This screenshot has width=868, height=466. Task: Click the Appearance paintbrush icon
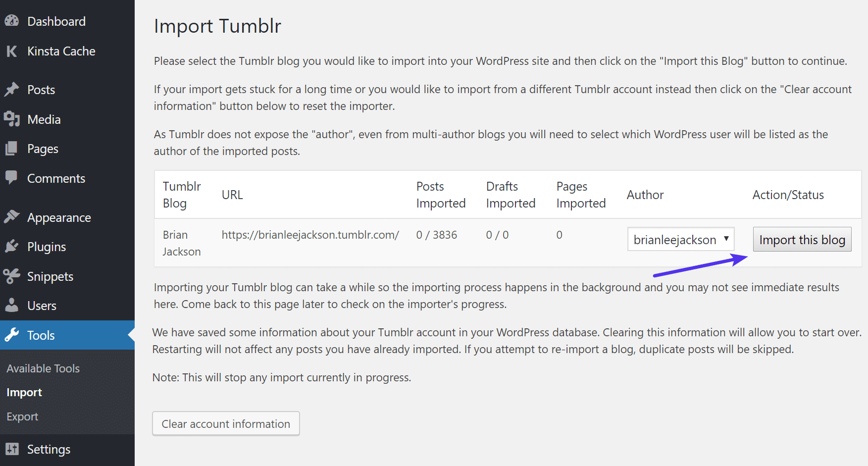12,217
